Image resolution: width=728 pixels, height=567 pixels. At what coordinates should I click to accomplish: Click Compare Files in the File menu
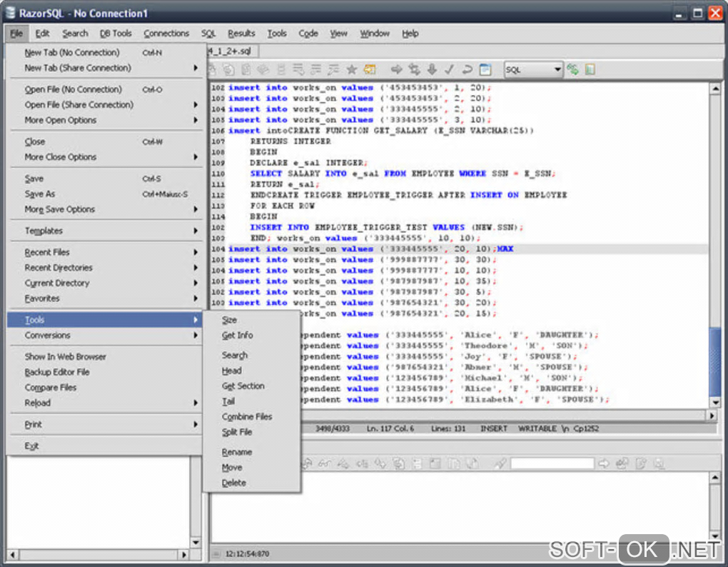(51, 387)
